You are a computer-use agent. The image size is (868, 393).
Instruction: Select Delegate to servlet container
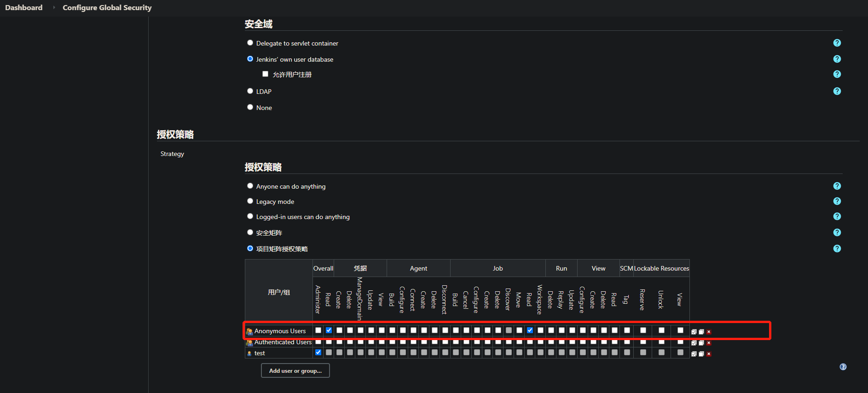pos(250,43)
